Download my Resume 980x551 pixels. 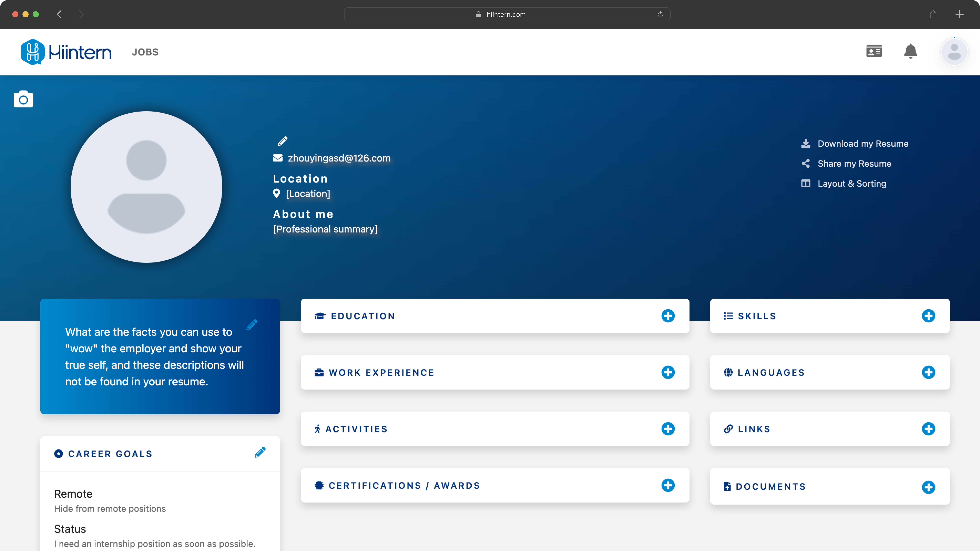pyautogui.click(x=855, y=144)
